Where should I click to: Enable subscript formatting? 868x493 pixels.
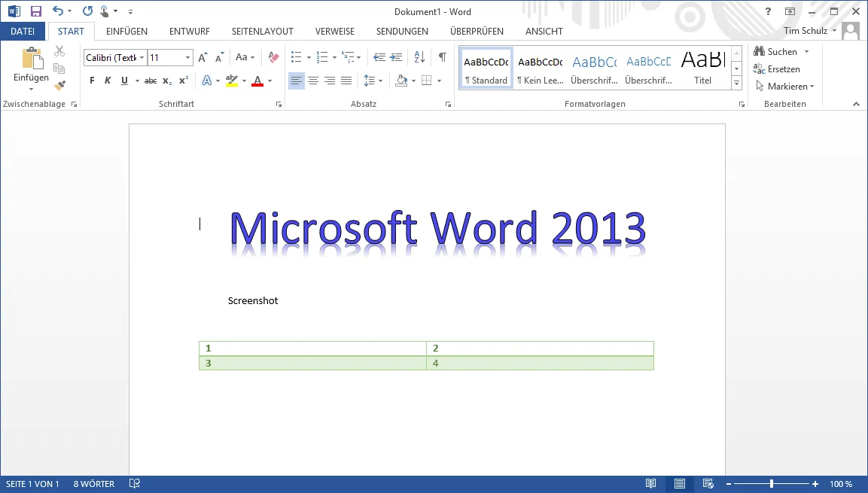pyautogui.click(x=166, y=81)
